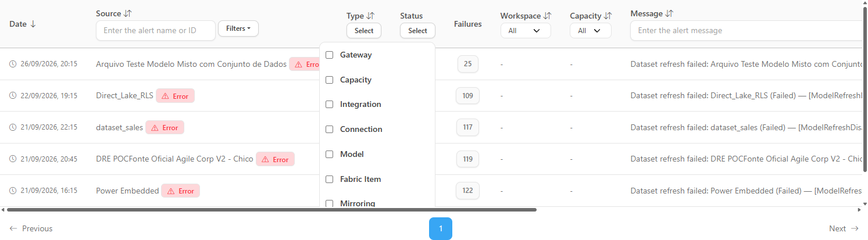The width and height of the screenshot is (868, 240).
Task: Select the Model checkbox
Action: [x=329, y=154]
